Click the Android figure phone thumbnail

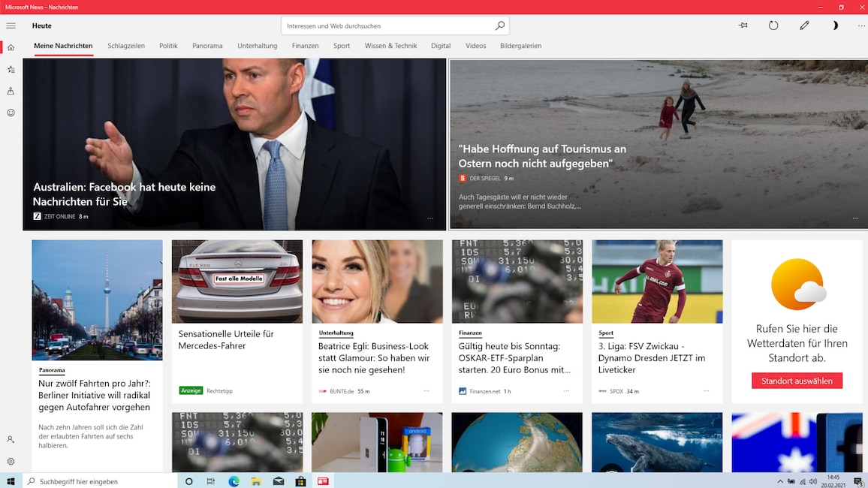coord(377,442)
